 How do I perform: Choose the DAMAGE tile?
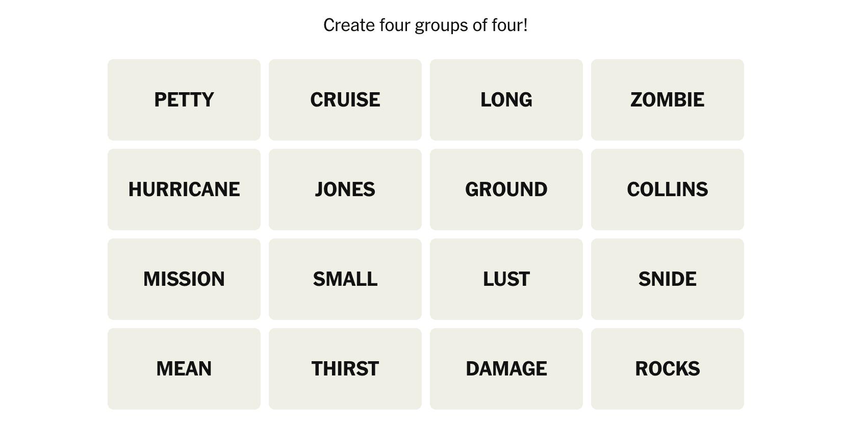pos(506,369)
